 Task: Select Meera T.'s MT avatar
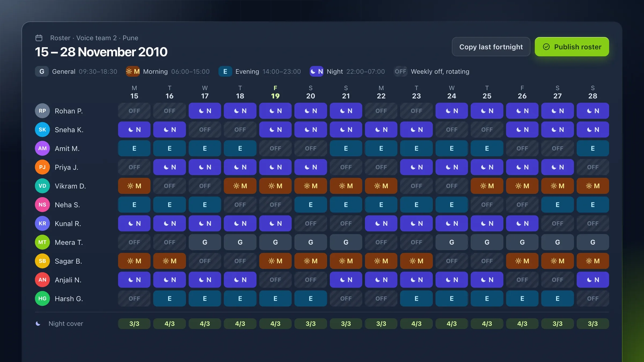42,242
